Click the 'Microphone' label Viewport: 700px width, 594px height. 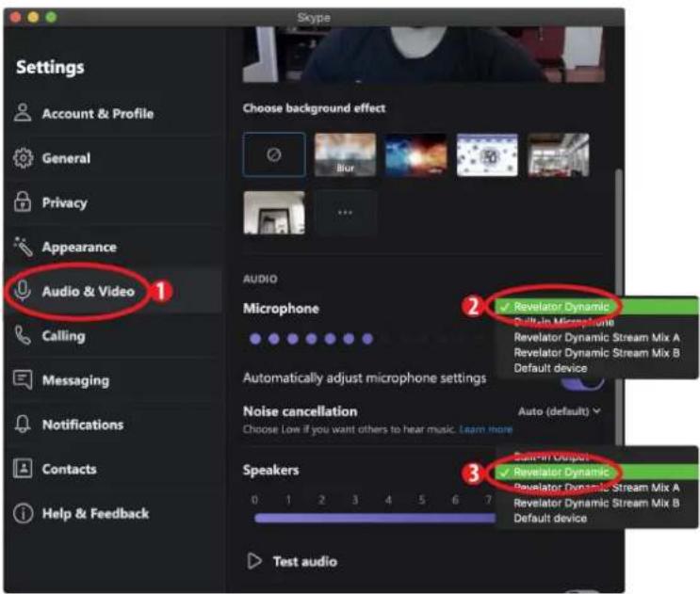[x=281, y=308]
